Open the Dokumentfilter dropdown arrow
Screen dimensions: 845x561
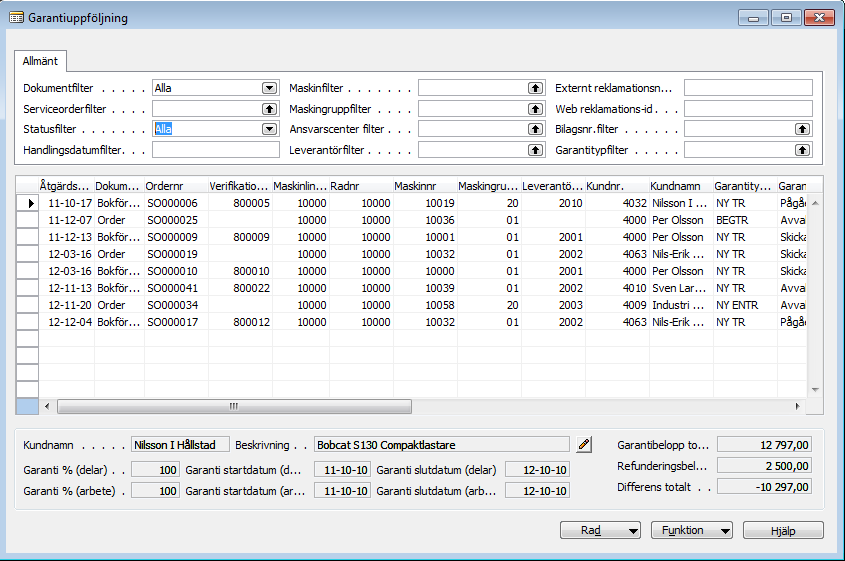click(x=269, y=88)
